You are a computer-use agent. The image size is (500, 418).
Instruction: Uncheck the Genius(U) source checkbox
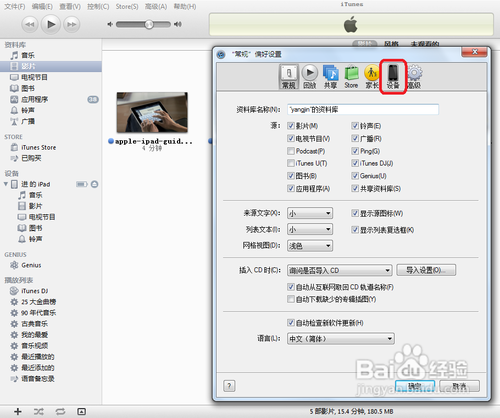pyautogui.click(x=355, y=176)
